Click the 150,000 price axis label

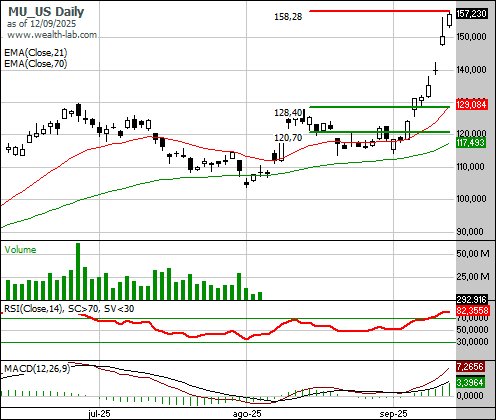coord(471,37)
